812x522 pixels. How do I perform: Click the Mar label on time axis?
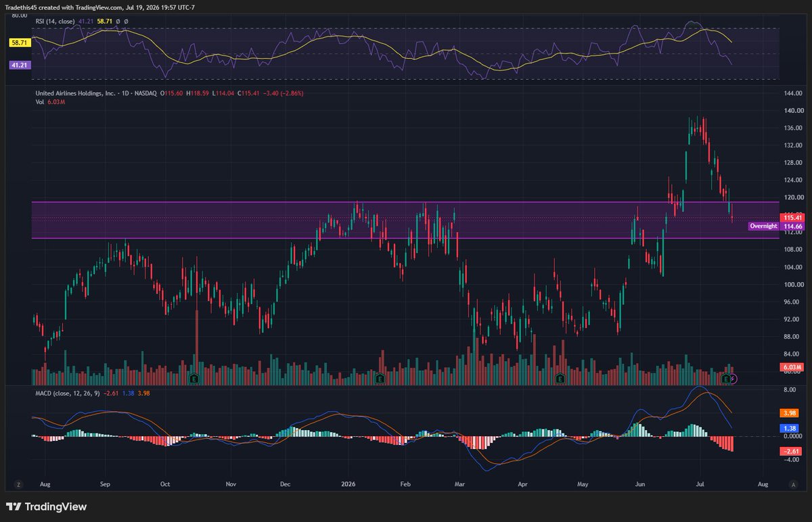tap(459, 484)
